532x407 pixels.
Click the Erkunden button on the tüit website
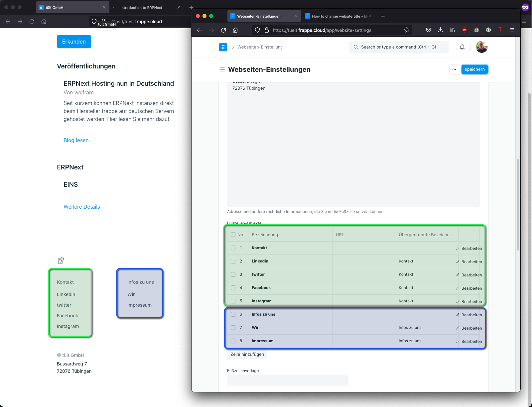click(x=74, y=42)
